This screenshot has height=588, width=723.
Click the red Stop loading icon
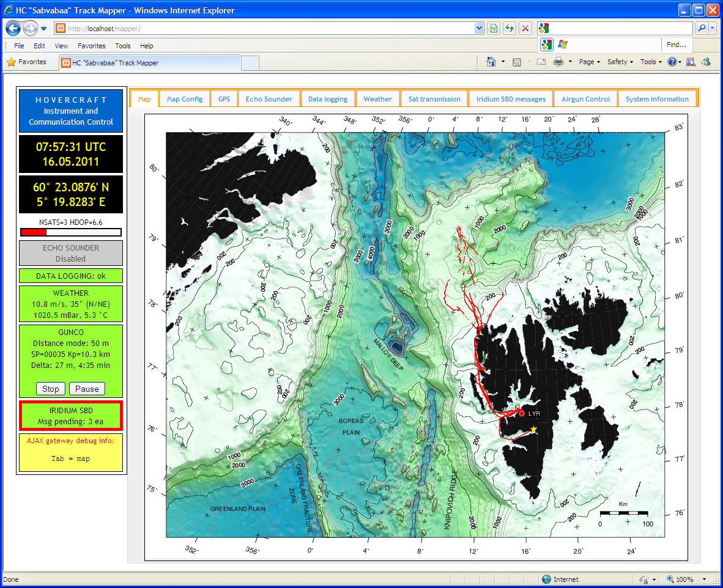(x=525, y=28)
